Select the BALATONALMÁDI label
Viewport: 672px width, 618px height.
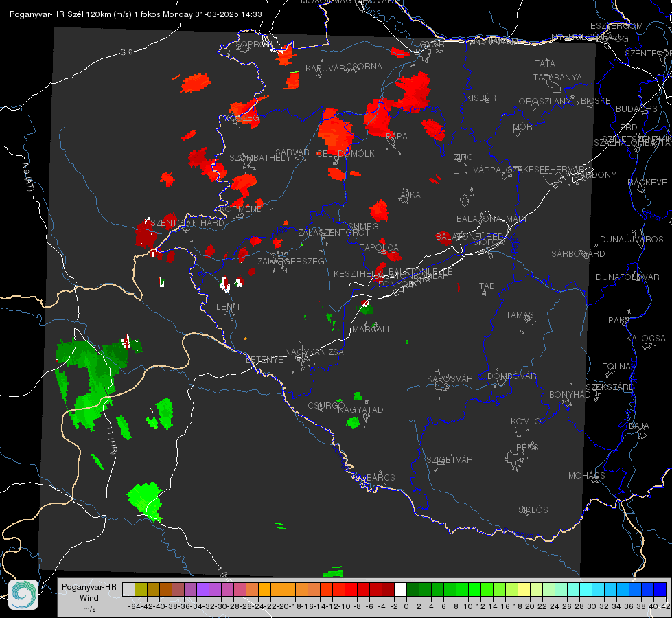491,219
